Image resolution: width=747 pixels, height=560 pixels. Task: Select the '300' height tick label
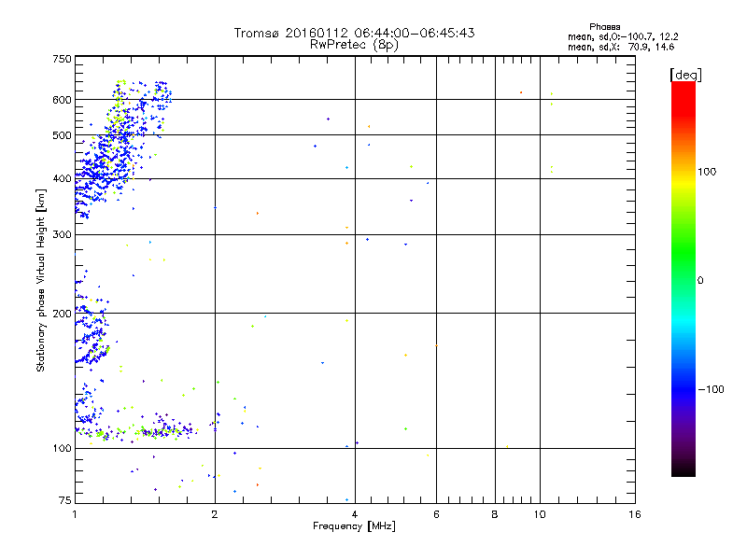[x=62, y=235]
